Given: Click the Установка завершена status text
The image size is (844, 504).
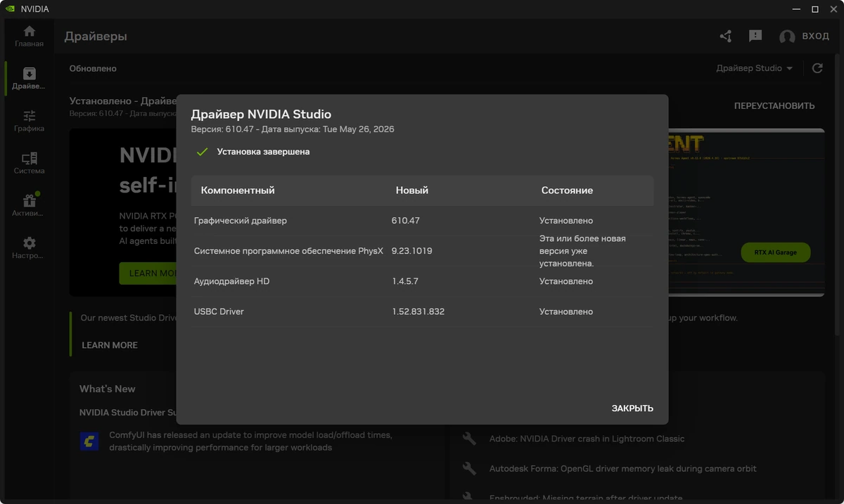Looking at the screenshot, I should [263, 151].
